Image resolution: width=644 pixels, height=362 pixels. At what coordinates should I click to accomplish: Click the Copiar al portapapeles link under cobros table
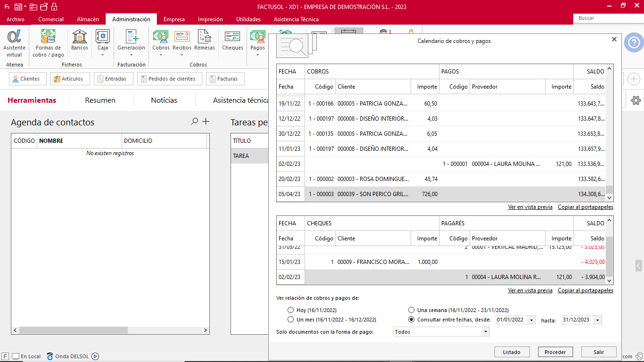click(585, 207)
